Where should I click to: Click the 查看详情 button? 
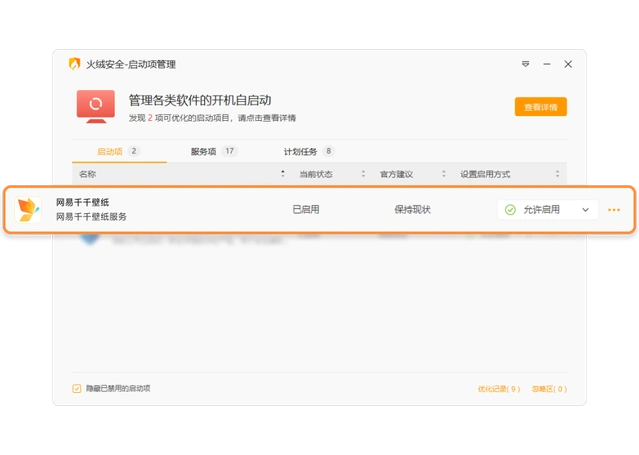click(x=540, y=107)
